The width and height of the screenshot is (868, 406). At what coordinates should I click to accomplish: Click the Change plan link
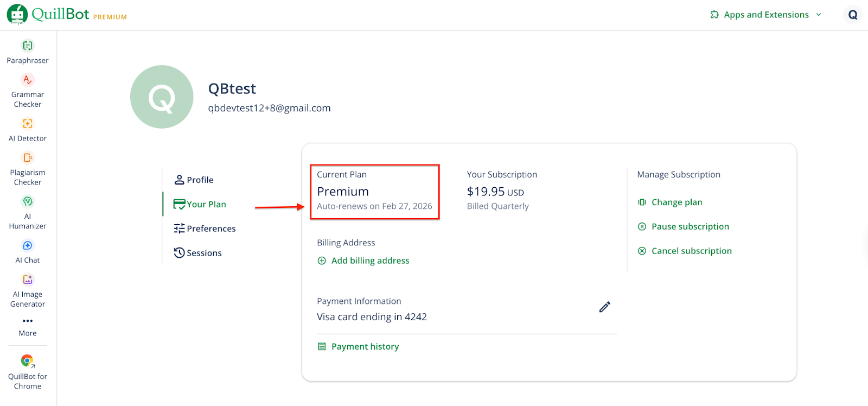(x=676, y=202)
